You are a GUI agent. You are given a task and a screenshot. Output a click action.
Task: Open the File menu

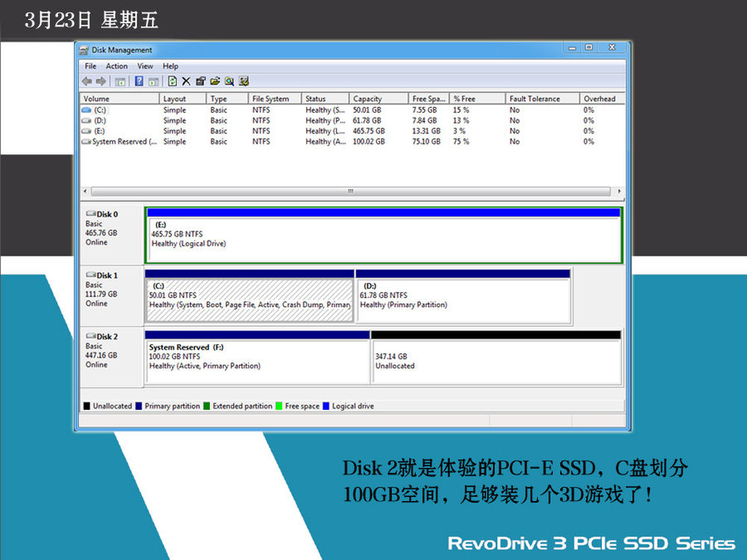[90, 66]
